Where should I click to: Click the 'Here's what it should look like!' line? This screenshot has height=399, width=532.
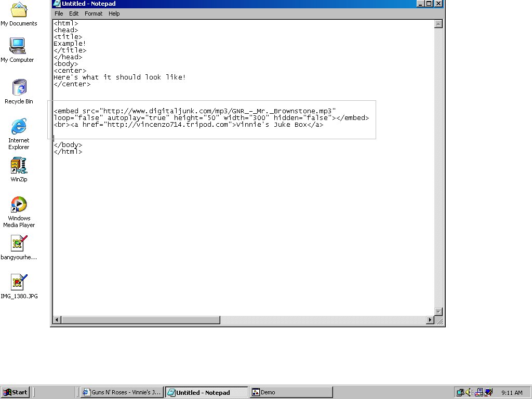click(120, 77)
